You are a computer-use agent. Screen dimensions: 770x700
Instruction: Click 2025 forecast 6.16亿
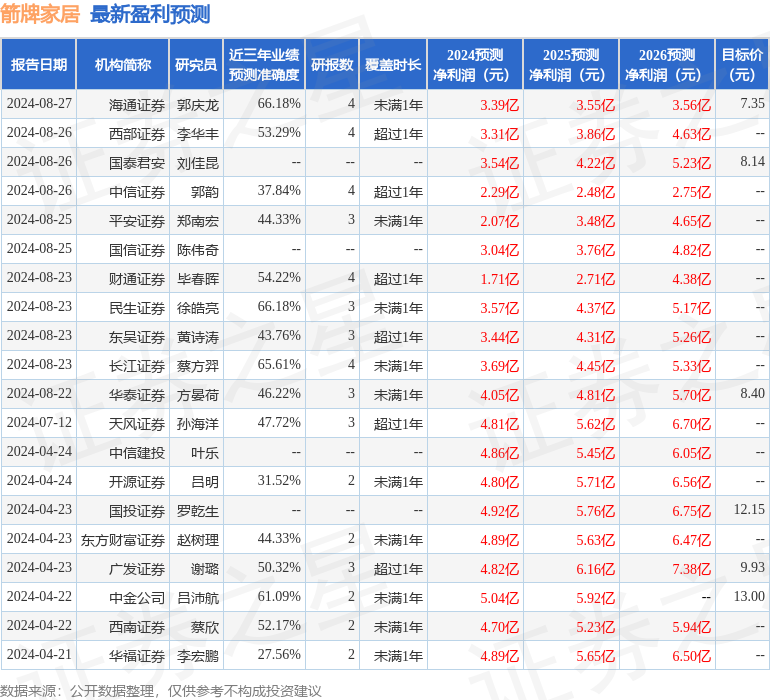[x=595, y=569]
